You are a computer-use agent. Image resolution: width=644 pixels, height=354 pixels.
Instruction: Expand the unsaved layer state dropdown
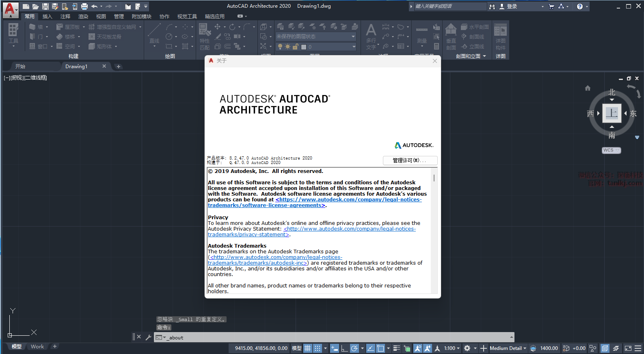coord(353,37)
